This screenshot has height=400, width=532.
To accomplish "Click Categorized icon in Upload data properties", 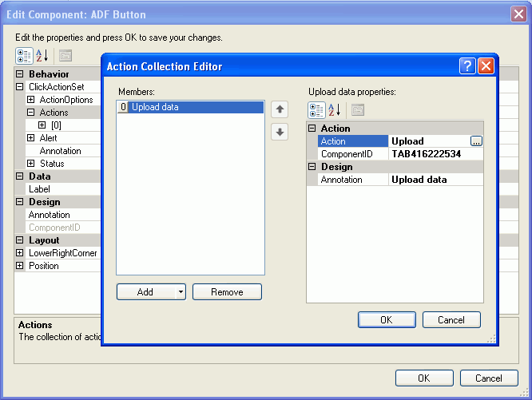I will click(316, 110).
